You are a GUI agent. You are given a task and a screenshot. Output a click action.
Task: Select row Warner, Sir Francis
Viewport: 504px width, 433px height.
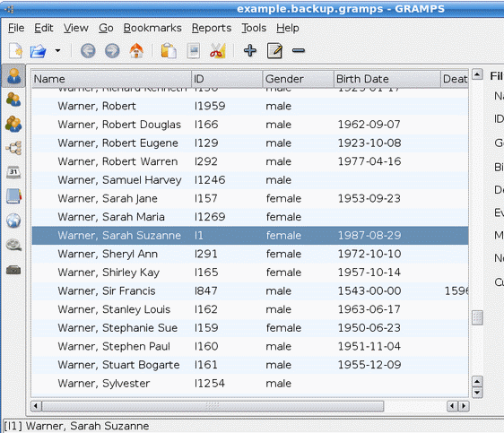(x=249, y=291)
